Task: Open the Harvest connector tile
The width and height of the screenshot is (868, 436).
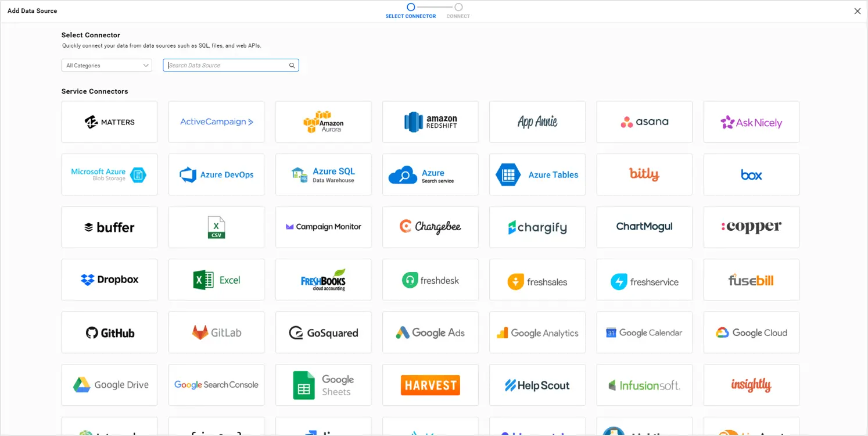Action: tap(430, 385)
